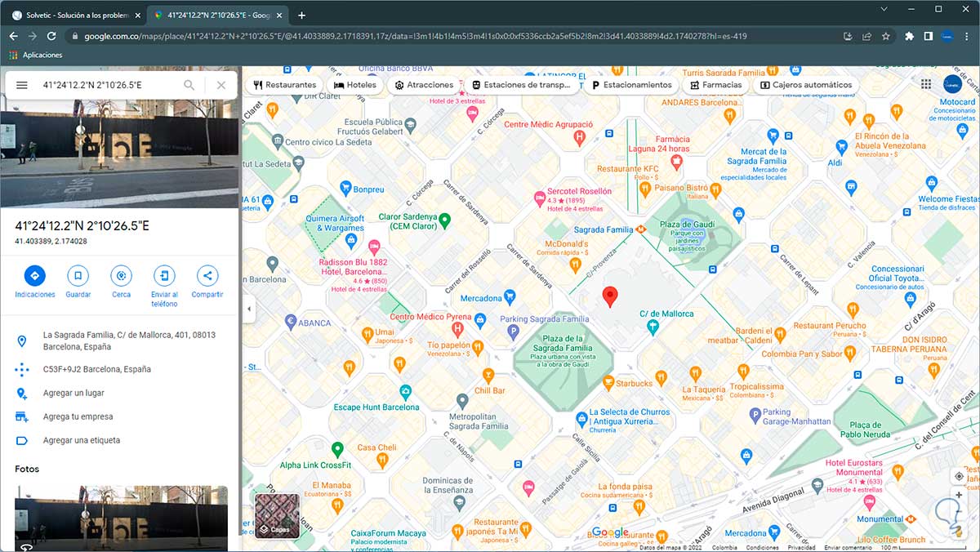
Task: Click the Centro Médico Pyrena marker
Action: (458, 329)
